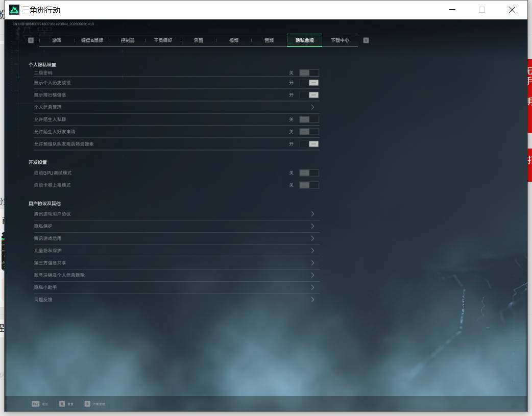Click the 用户协议及其他 section heading
The image size is (532, 416).
tap(44, 204)
